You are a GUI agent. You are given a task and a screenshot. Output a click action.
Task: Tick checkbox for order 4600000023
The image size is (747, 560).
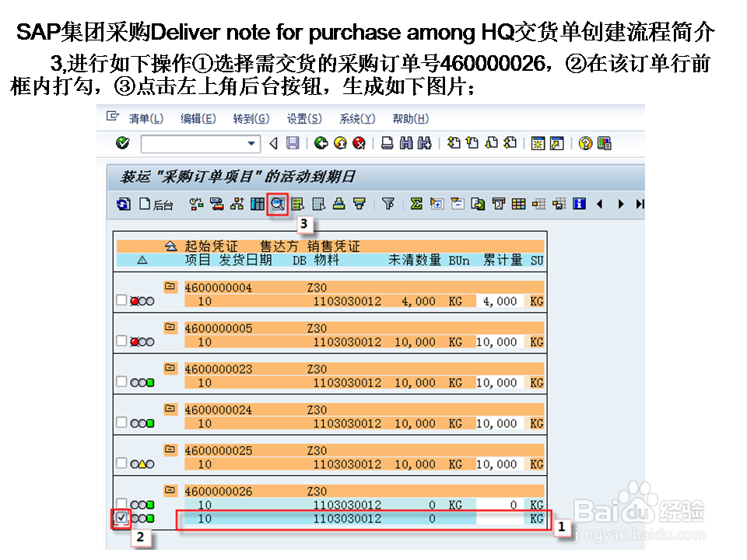click(x=121, y=381)
